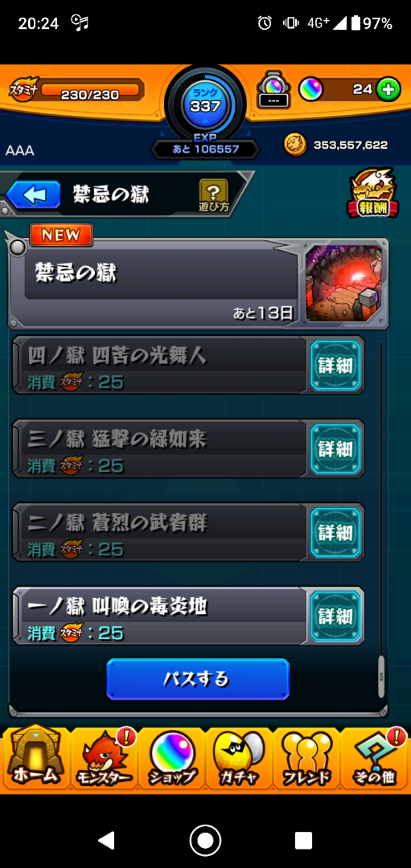
Task: Tap 詳細 for 三ノ獄 猛撃の緑如来
Action: pyautogui.click(x=335, y=448)
